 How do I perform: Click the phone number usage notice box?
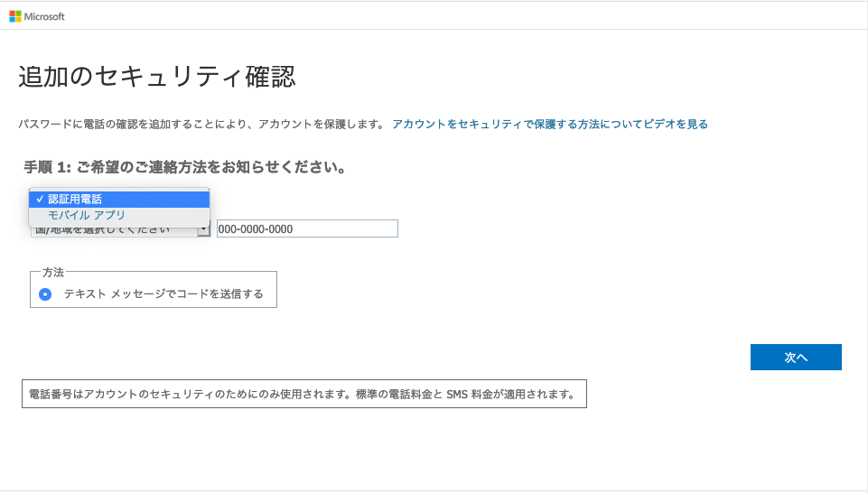(x=303, y=394)
